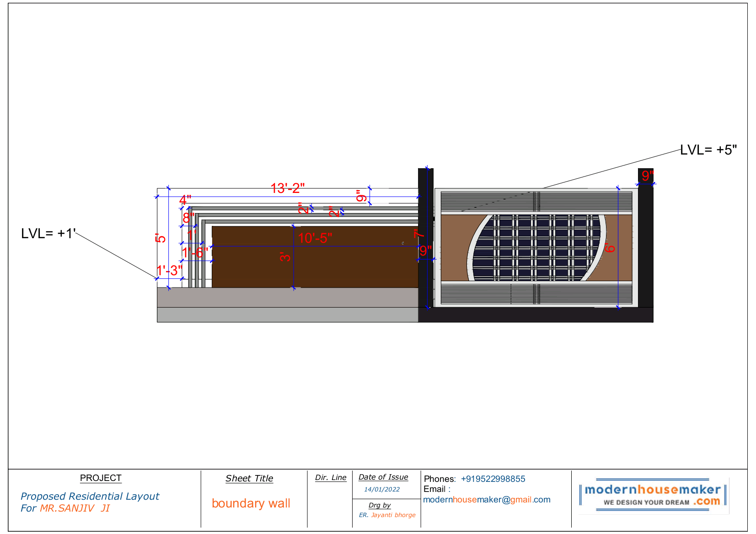Select the 5' vertical dimension text
The image size is (756, 534).
161,238
